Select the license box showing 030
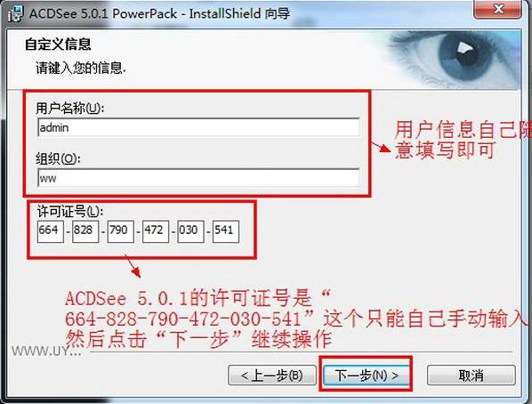 coord(190,231)
